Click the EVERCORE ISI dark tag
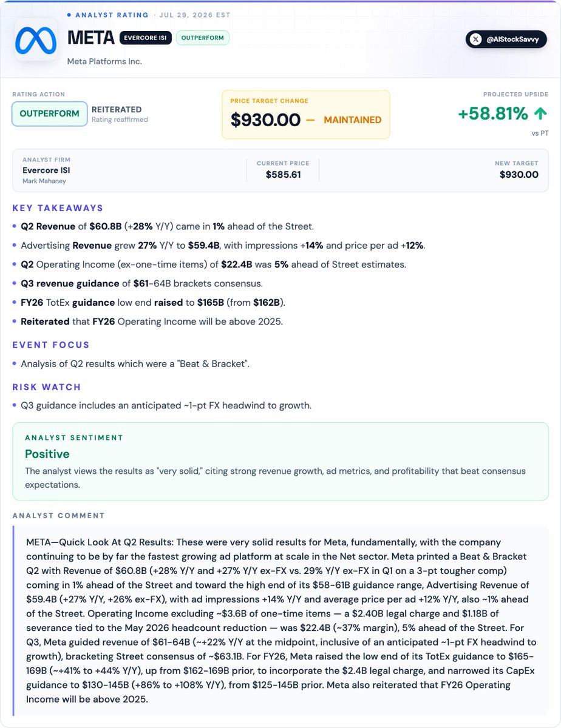 (146, 38)
